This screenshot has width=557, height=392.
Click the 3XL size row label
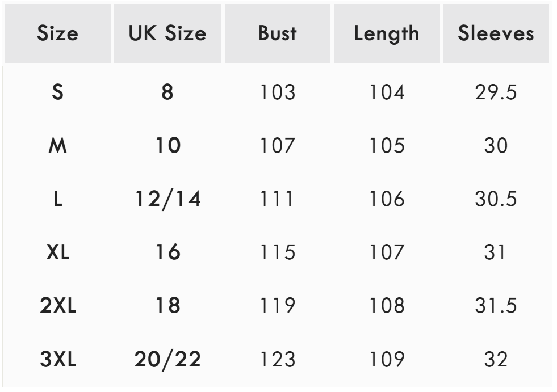tap(57, 359)
